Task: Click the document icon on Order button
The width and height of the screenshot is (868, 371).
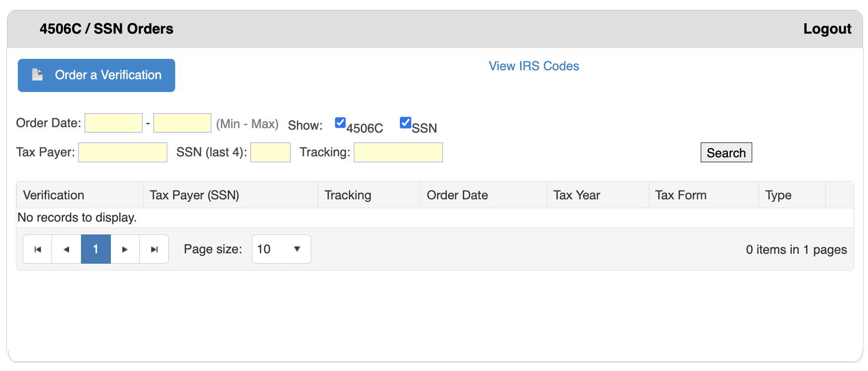Action: (x=38, y=75)
